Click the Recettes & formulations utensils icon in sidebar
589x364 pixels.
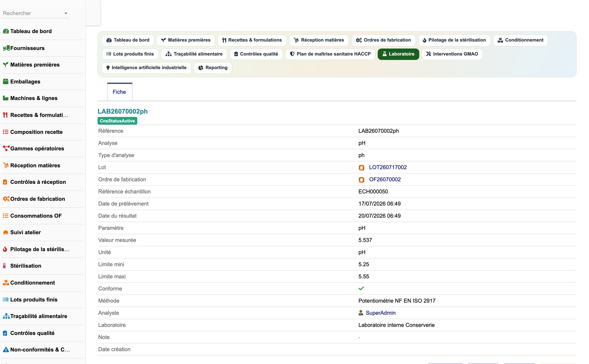click(5, 115)
